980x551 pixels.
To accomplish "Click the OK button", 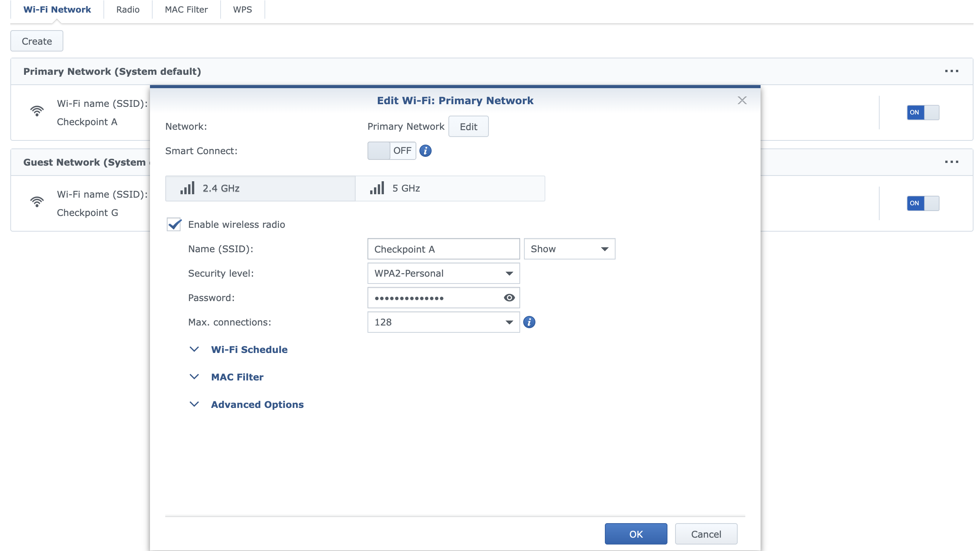I will [x=636, y=534].
